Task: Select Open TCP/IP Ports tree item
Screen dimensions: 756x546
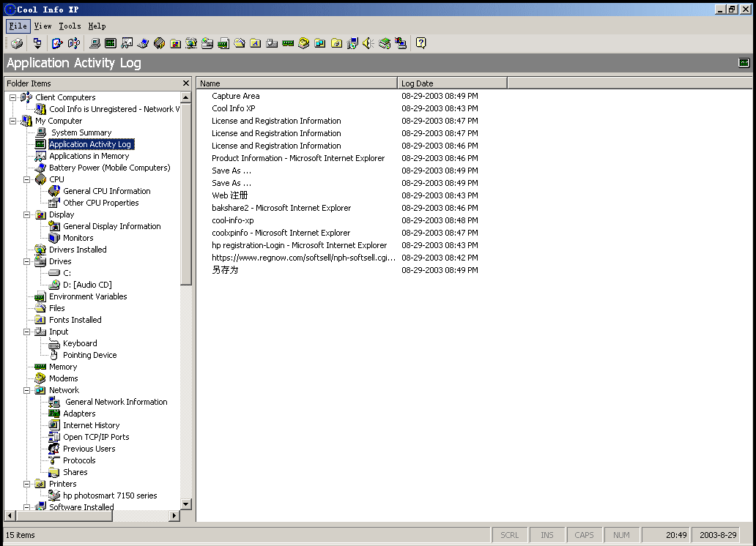Action: pyautogui.click(x=96, y=437)
